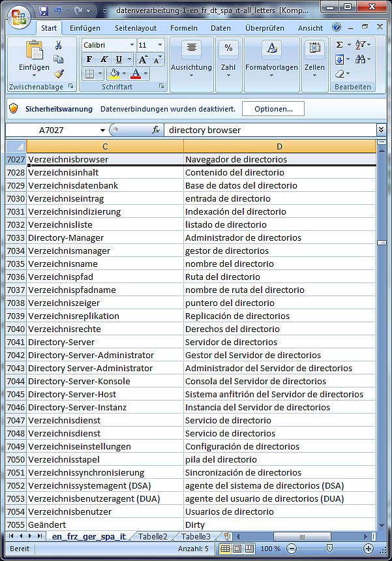Select row header 7040
The width and height of the screenshot is (392, 561).
16,329
